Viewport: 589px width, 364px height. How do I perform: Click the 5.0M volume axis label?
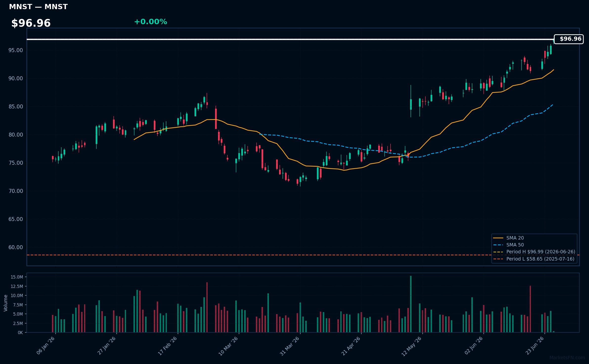click(x=18, y=314)
